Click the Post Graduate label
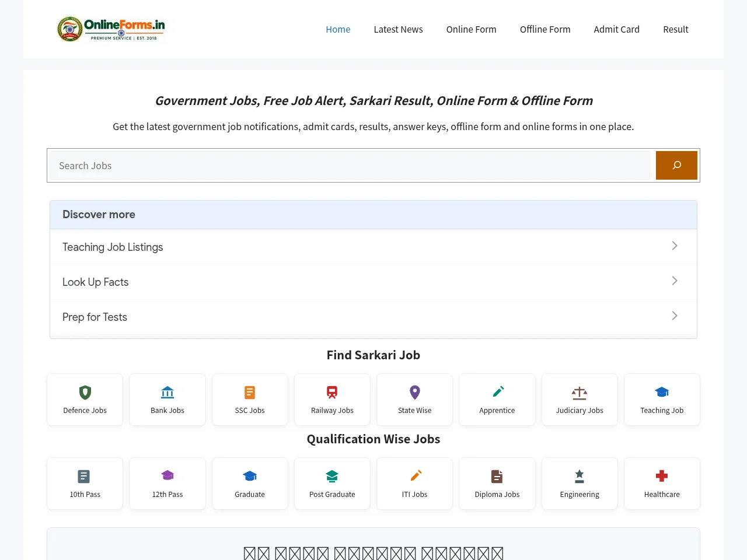This screenshot has height=560, width=747. [x=332, y=495]
